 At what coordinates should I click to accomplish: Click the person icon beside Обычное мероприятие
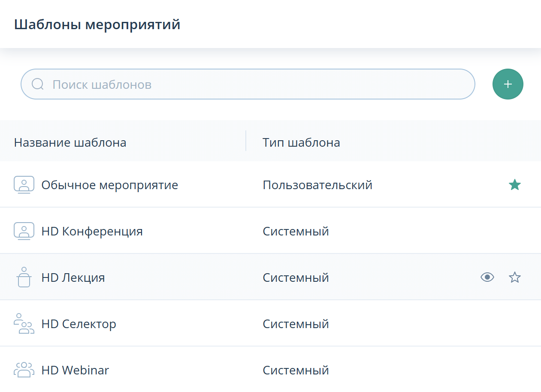[x=24, y=184]
